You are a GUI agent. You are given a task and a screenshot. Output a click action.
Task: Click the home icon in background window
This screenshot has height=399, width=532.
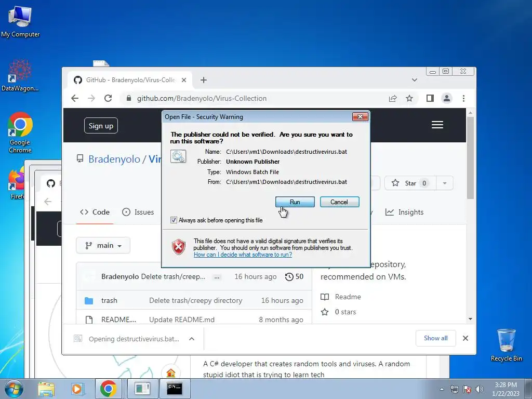pyautogui.click(x=171, y=373)
